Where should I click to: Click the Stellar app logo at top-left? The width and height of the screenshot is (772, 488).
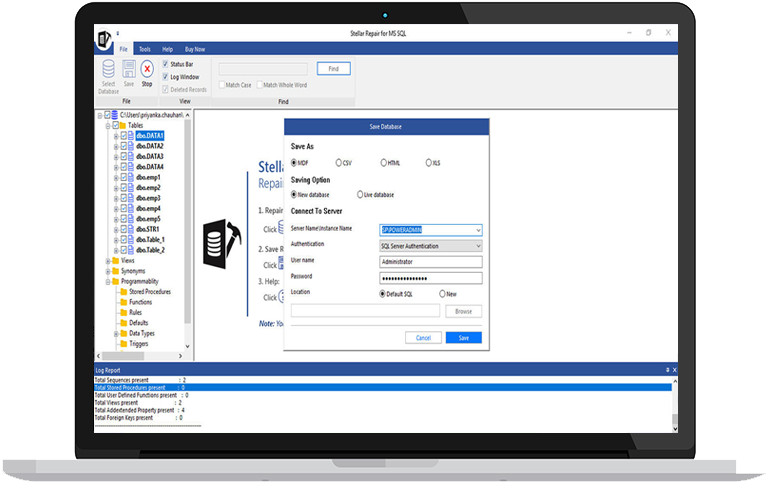(x=104, y=39)
